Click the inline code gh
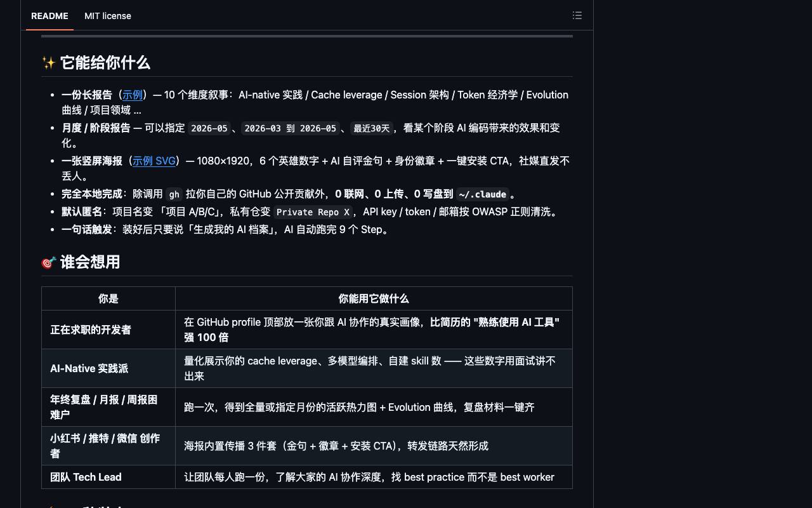812x508 pixels. pyautogui.click(x=174, y=194)
